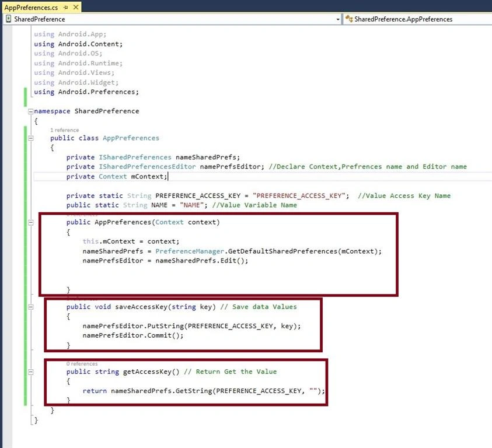Open the SharedPreference.AppPreferences type dropdown

click(418, 19)
